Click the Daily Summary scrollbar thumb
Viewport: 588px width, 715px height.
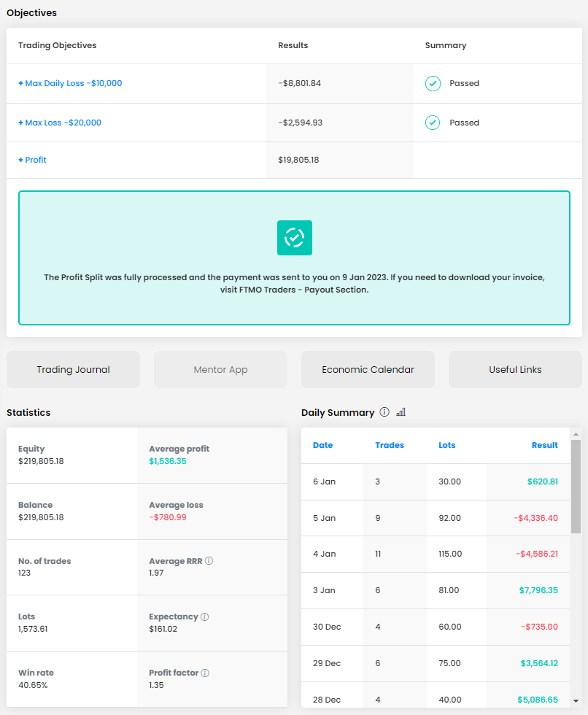[576, 487]
